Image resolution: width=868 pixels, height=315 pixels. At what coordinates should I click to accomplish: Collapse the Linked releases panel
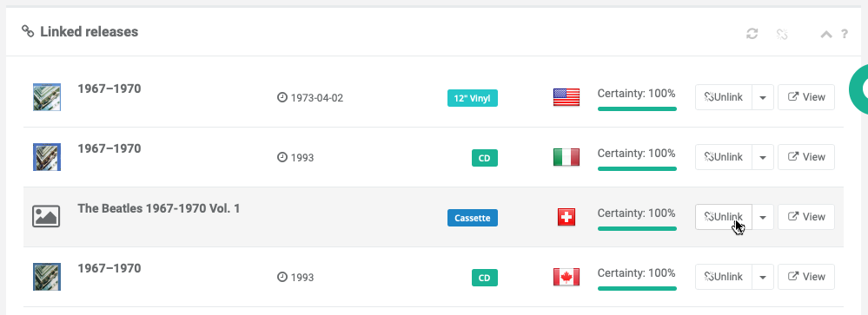tap(826, 34)
